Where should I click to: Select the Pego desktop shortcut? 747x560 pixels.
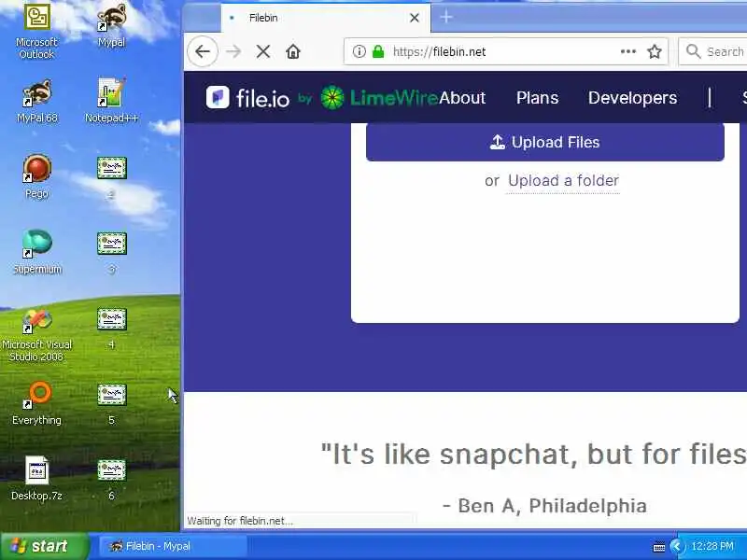point(36,176)
